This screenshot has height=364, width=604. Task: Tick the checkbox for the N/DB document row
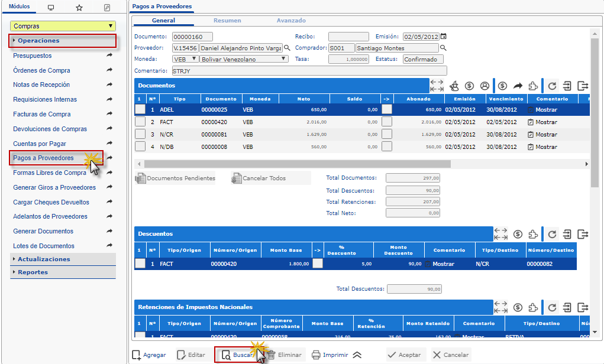click(x=140, y=147)
